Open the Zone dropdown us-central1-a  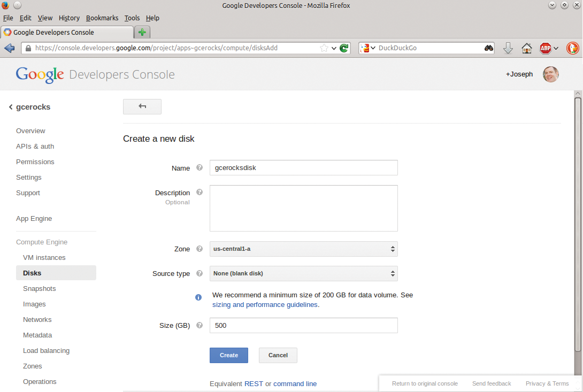304,249
